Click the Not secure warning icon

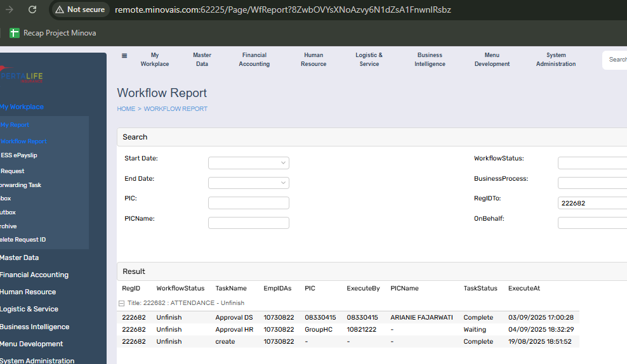(60, 10)
